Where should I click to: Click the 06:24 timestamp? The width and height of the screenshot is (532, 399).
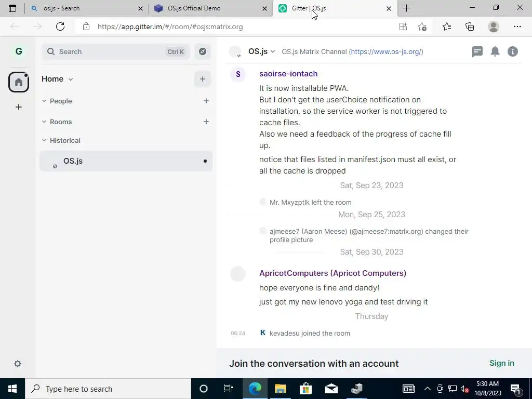coord(238,333)
